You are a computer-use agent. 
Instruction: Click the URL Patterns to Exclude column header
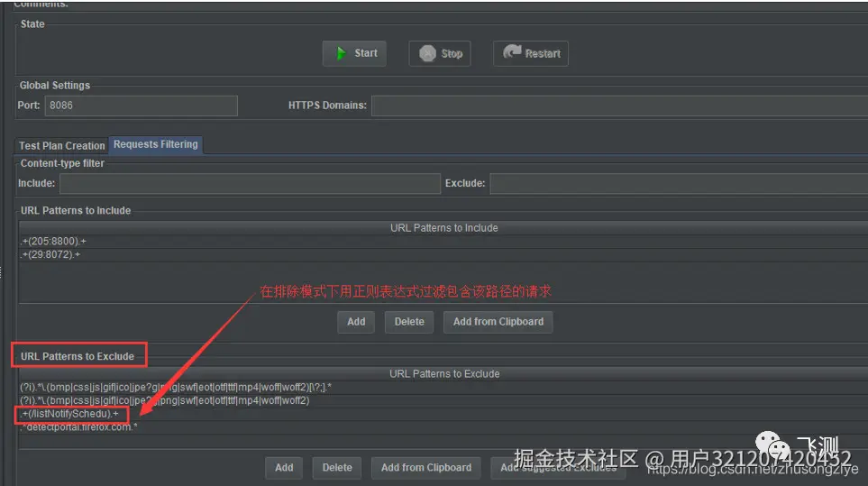[443, 373]
